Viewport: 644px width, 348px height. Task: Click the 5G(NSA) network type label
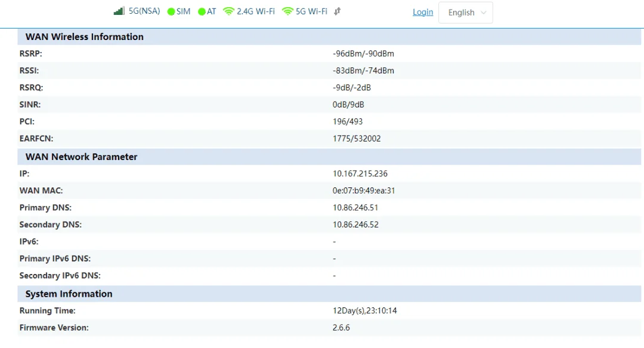coord(144,11)
